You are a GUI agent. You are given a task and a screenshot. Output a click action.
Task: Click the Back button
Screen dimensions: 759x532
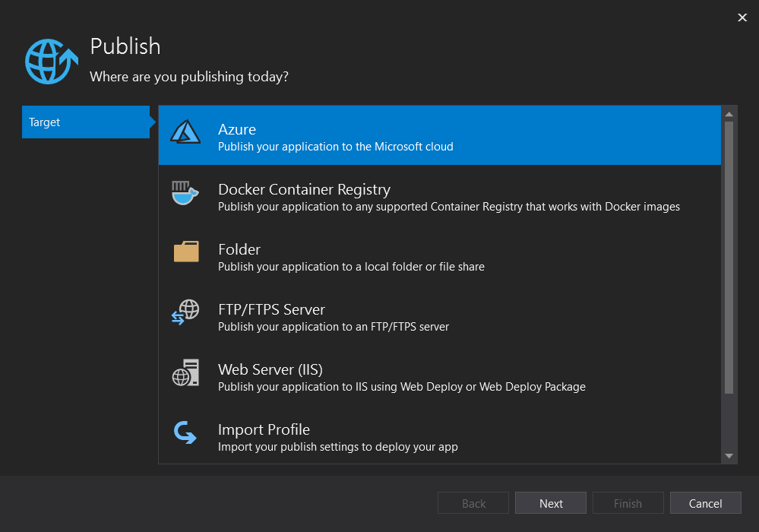(473, 502)
